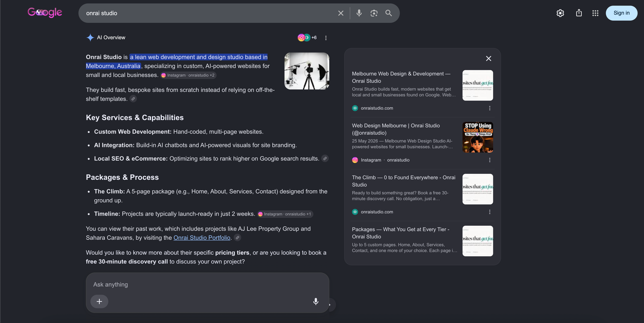Click the share icon in the header

579,13
